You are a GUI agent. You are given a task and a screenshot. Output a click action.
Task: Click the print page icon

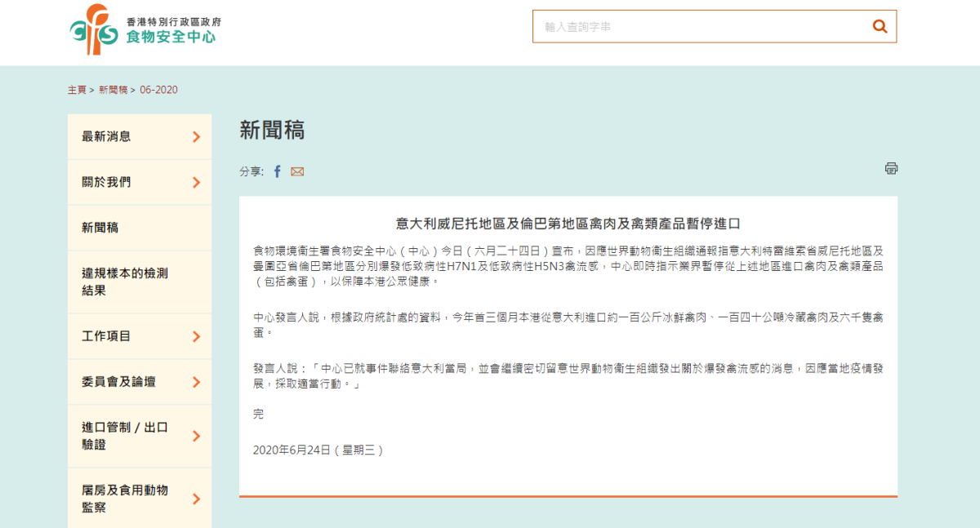891,168
